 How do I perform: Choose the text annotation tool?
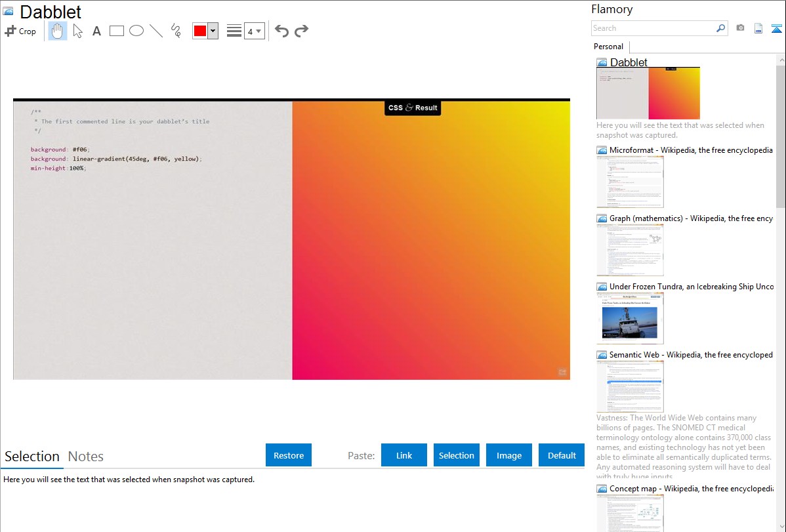tap(96, 31)
